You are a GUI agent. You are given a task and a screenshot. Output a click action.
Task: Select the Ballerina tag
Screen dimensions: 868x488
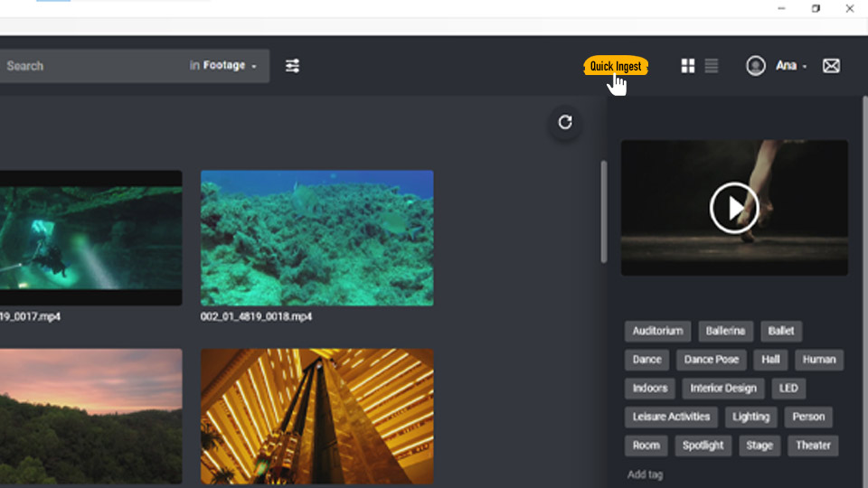pyautogui.click(x=726, y=331)
